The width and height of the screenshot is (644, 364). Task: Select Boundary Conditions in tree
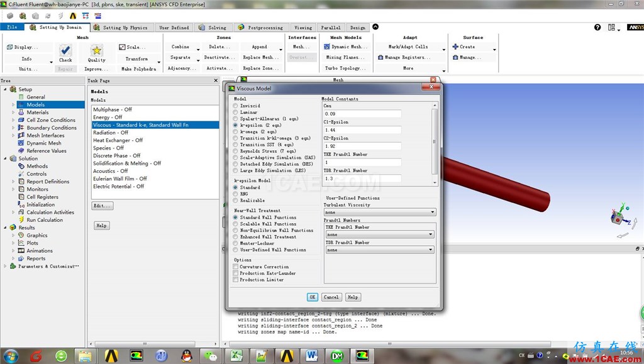(52, 128)
